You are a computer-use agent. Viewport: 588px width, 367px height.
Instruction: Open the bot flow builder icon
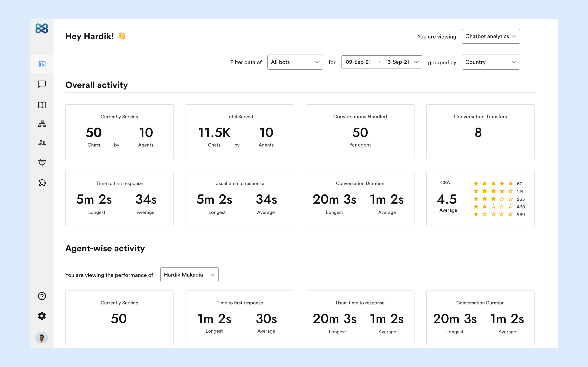click(42, 124)
